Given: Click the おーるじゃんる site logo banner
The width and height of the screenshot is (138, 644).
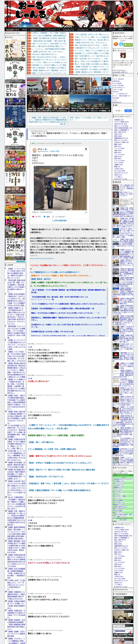Looking at the screenshot, I should pyautogui.click(x=69, y=14).
